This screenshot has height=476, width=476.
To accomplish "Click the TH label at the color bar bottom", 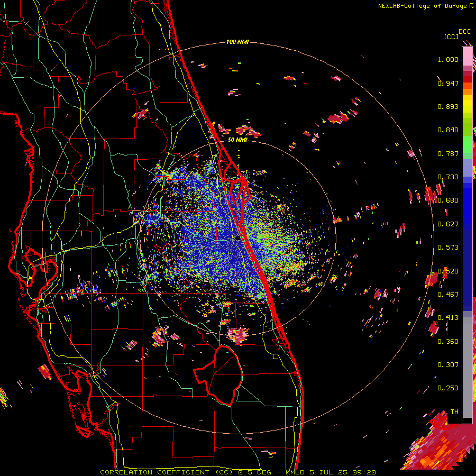I will 454,412.
